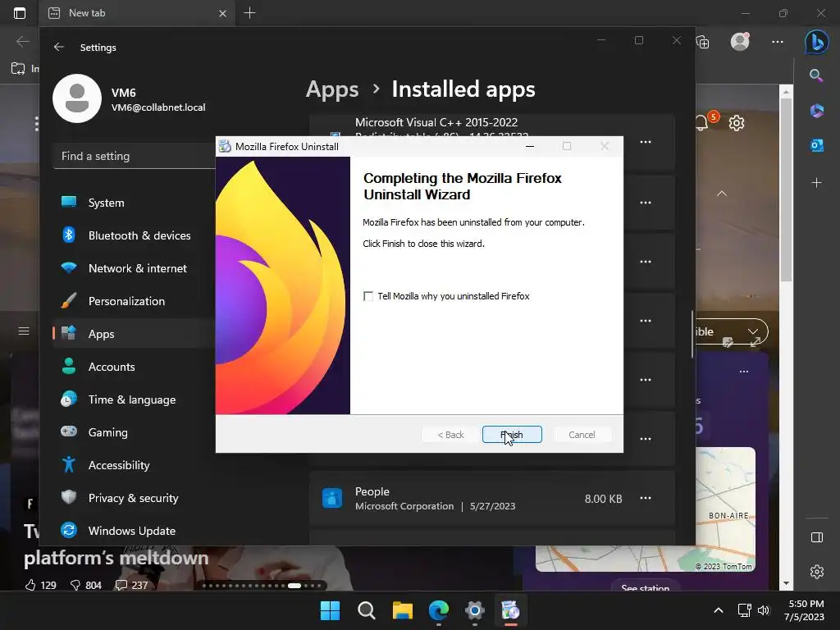Viewport: 840px width, 630px height.
Task: Open Settings app from taskbar
Action: (x=475, y=610)
